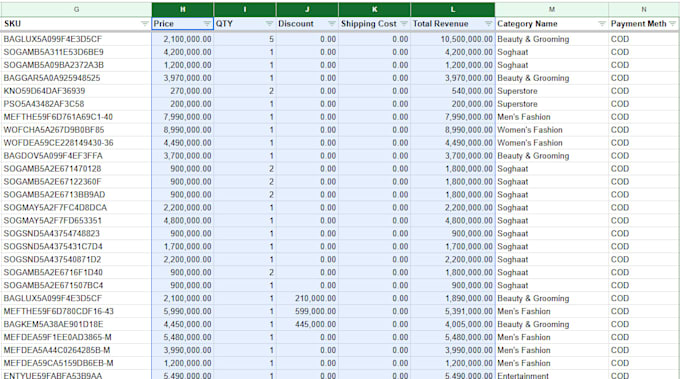Select column G header
This screenshot has height=379, width=680.
coord(76,9)
